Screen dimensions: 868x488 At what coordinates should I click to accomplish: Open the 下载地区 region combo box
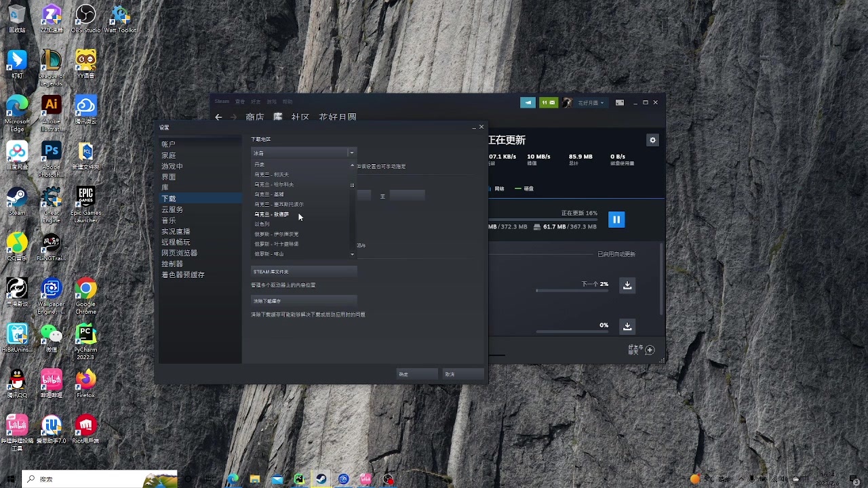click(x=303, y=153)
